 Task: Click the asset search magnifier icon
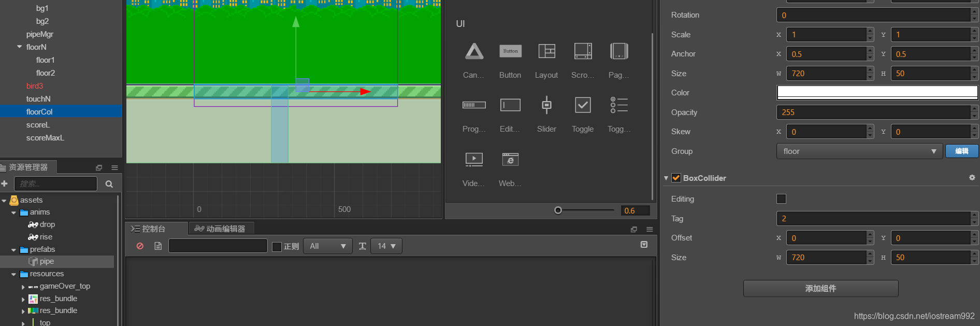pyautogui.click(x=109, y=184)
